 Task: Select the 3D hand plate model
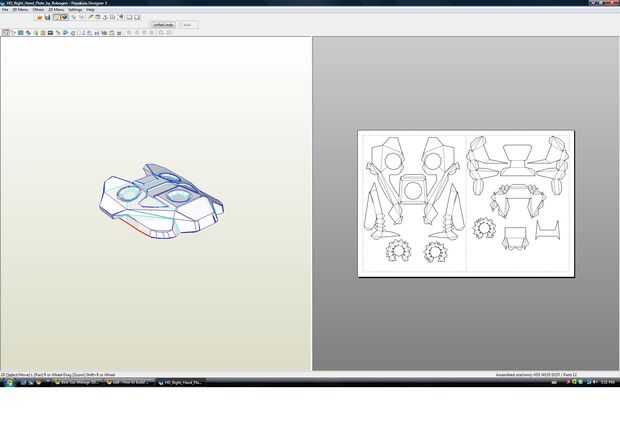tap(161, 202)
